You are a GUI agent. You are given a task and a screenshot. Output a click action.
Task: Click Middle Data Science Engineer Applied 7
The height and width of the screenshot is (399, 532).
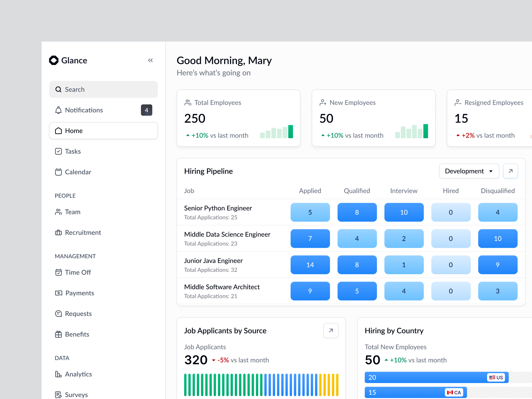(310, 239)
